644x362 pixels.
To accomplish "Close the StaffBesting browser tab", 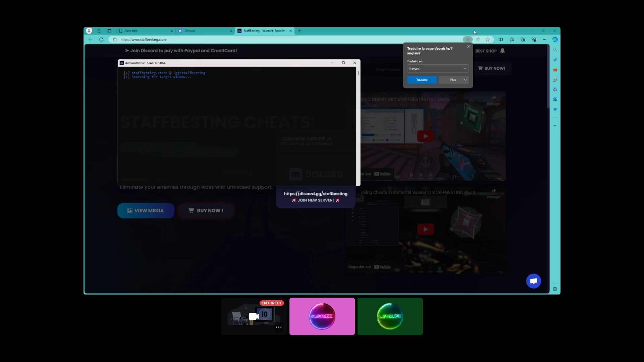I will pos(290,31).
